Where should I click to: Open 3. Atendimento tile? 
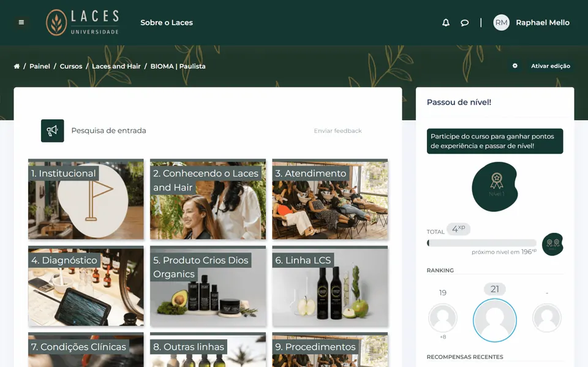[x=330, y=199]
